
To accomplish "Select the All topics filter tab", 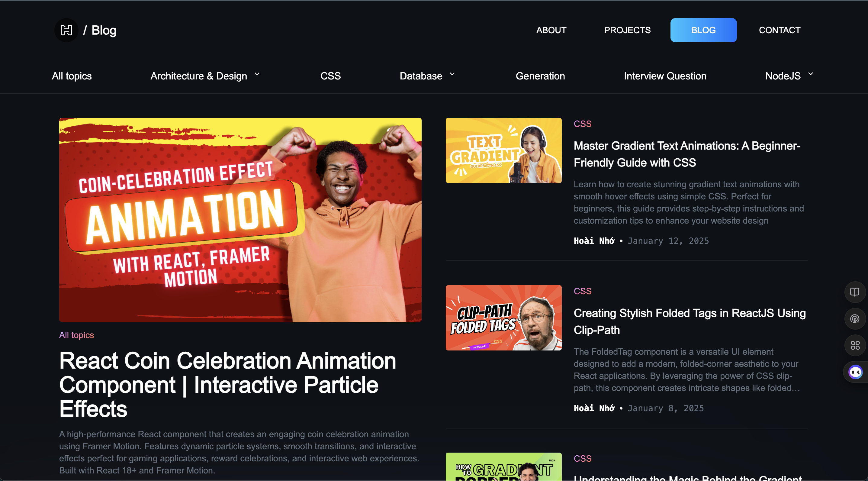I will pos(72,76).
